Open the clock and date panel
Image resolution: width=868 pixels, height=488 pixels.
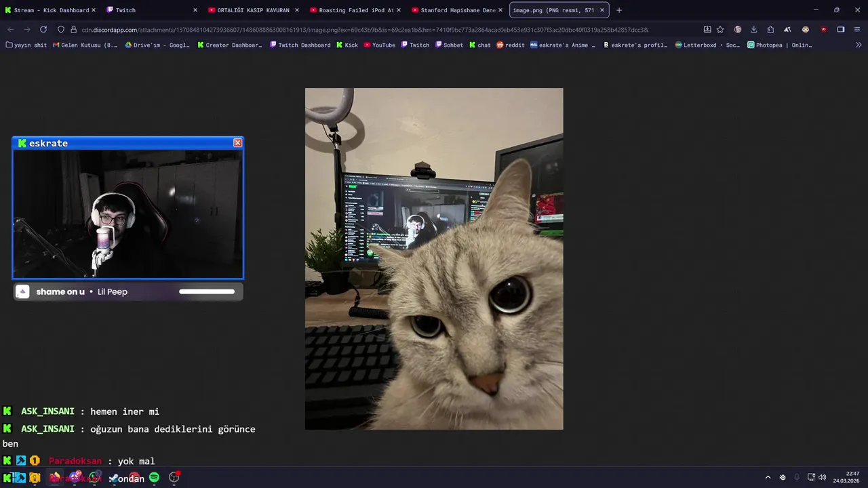(x=846, y=477)
